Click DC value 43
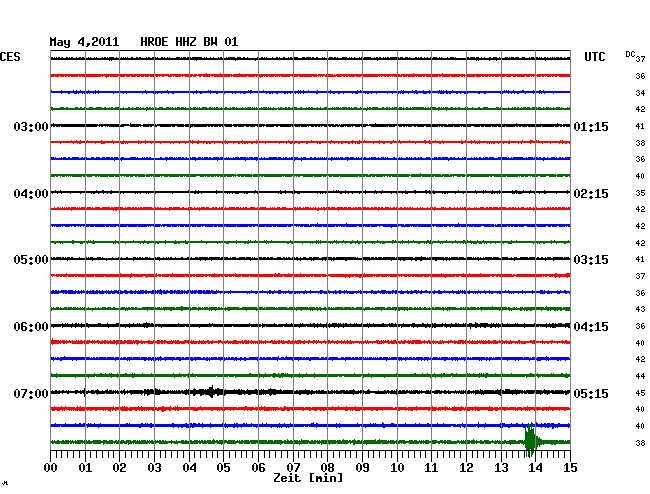The height and width of the screenshot is (494, 650). (x=640, y=309)
